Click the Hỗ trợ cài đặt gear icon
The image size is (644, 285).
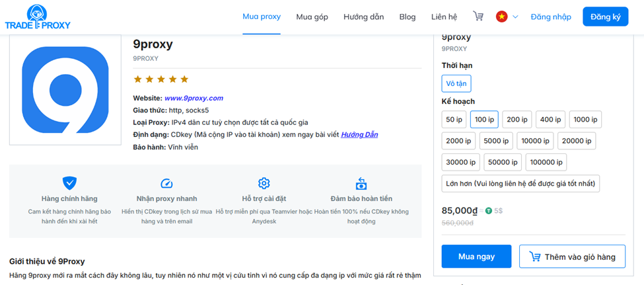tap(264, 183)
